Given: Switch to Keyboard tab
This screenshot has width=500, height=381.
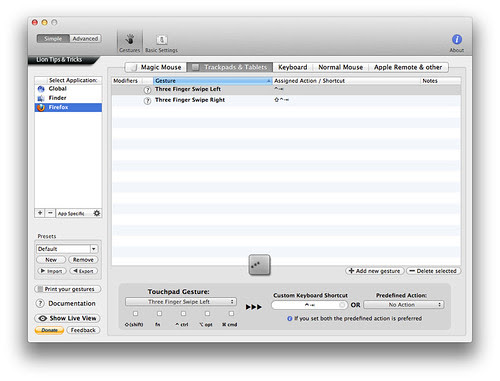Looking at the screenshot, I should 293,67.
